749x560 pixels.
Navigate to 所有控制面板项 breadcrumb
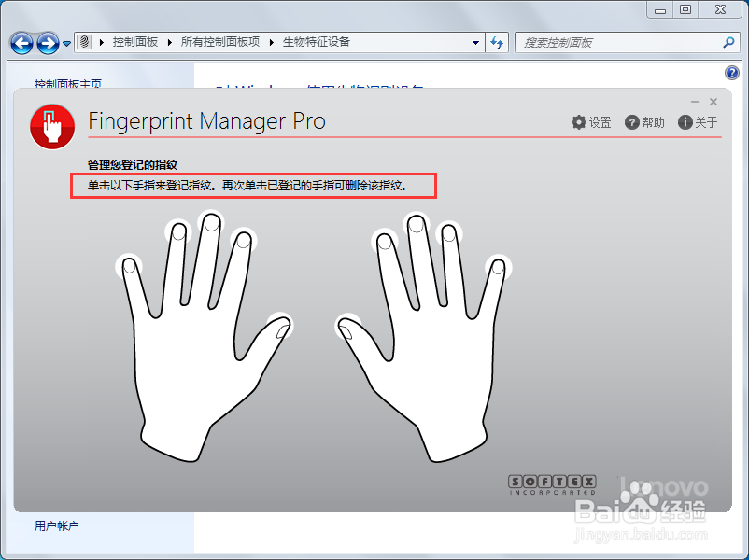tap(220, 42)
